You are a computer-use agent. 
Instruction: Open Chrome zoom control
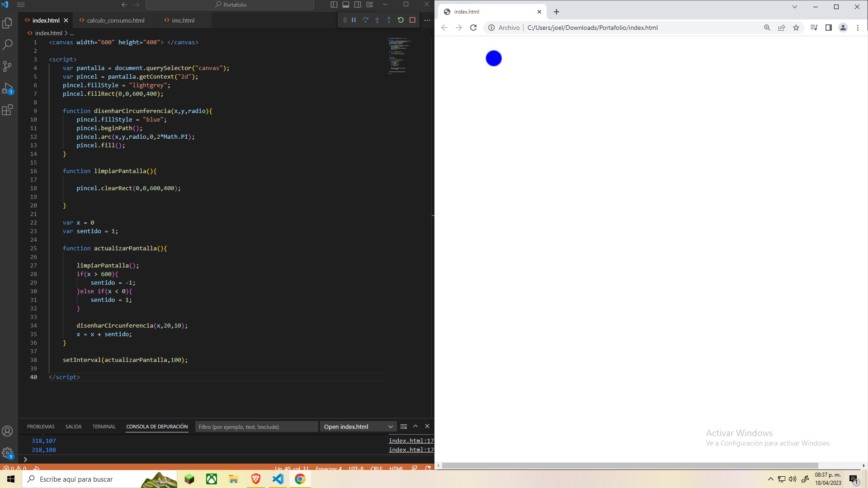click(x=767, y=28)
